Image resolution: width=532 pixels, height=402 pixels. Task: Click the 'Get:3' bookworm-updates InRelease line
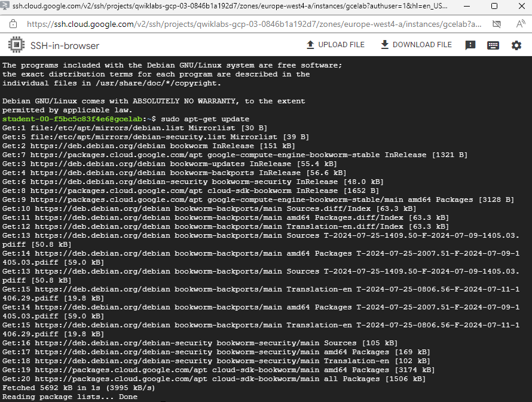click(170, 164)
